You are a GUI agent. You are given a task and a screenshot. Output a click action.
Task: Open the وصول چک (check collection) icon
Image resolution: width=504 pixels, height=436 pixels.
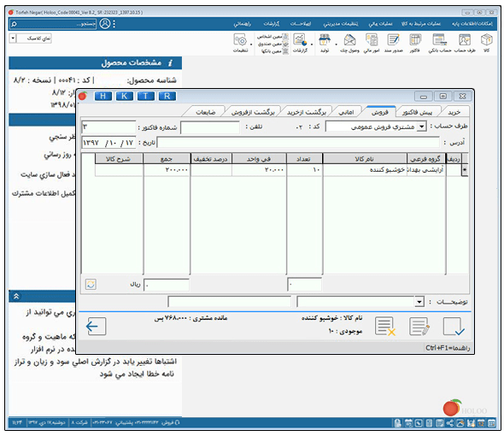click(349, 40)
